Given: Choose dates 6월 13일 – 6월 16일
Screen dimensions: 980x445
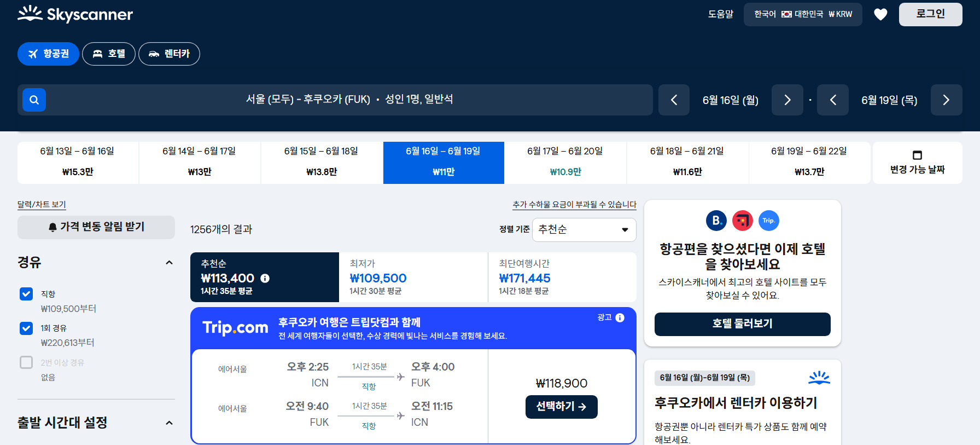Looking at the screenshot, I should click(78, 163).
